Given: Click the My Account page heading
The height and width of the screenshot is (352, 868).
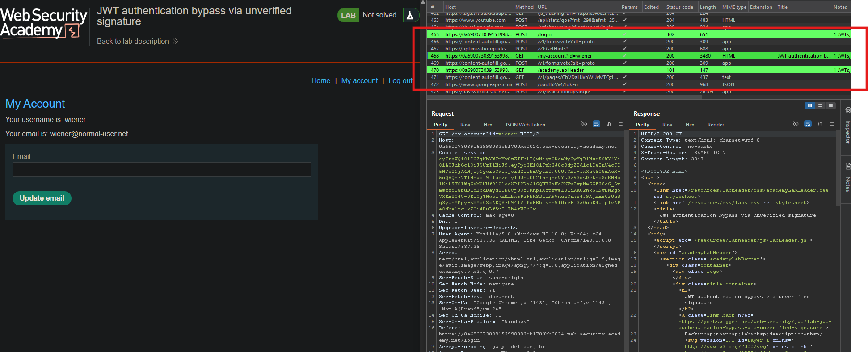Looking at the screenshot, I should click(x=35, y=104).
